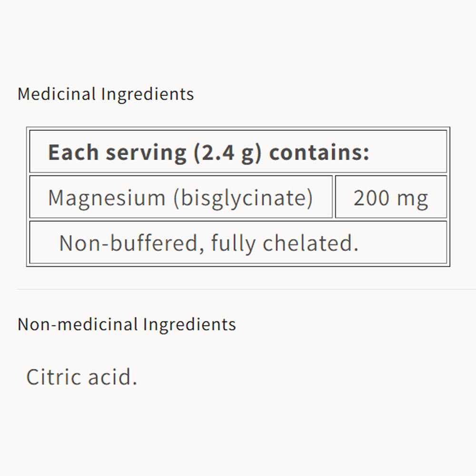The height and width of the screenshot is (476, 476).
Task: Click the word "Non-medicinal" in the lower heading
Action: [x=78, y=324]
